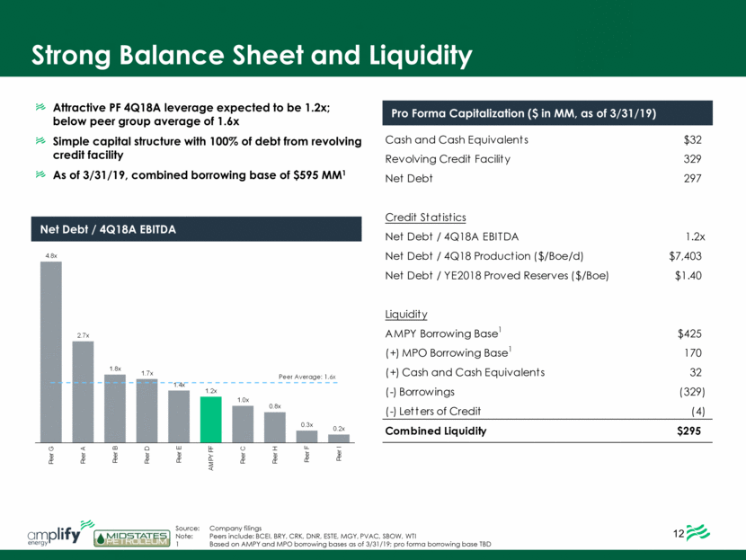
Task: Click the bullet icon before 'Simple capital structure'
Action: click(x=40, y=143)
